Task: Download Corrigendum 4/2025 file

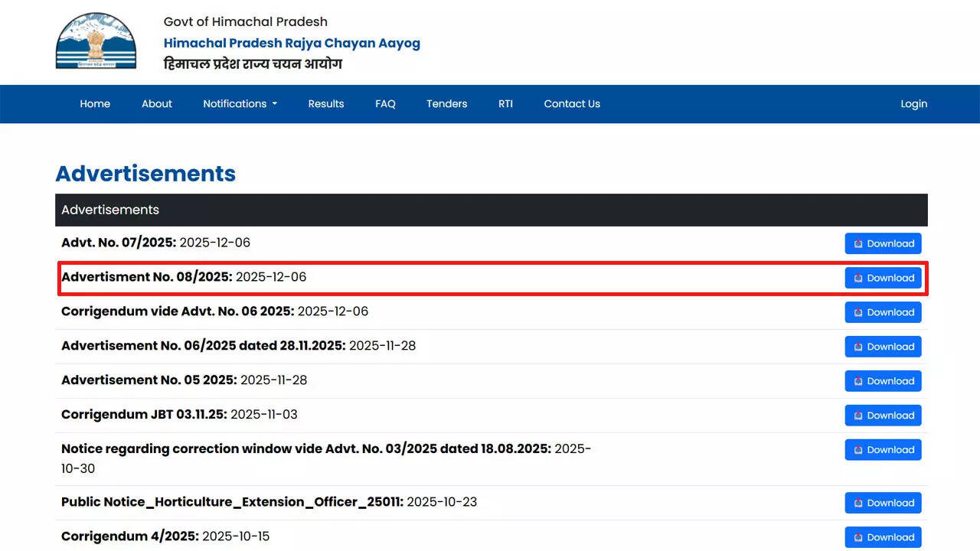Action: click(883, 537)
